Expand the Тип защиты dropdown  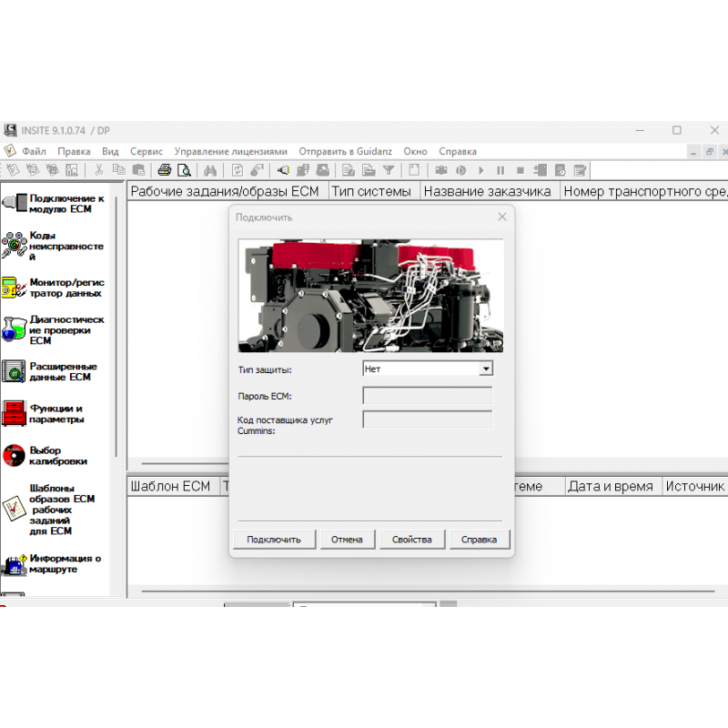[x=486, y=369]
